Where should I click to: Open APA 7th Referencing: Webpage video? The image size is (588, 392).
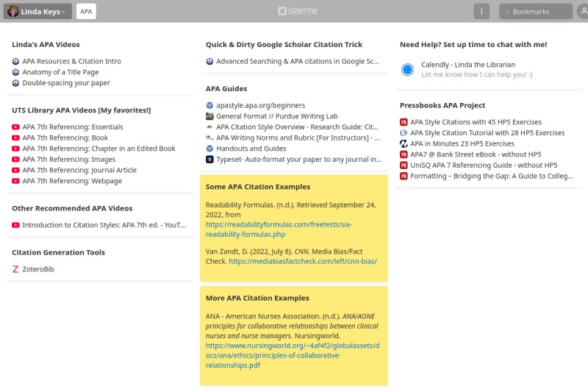click(x=72, y=181)
